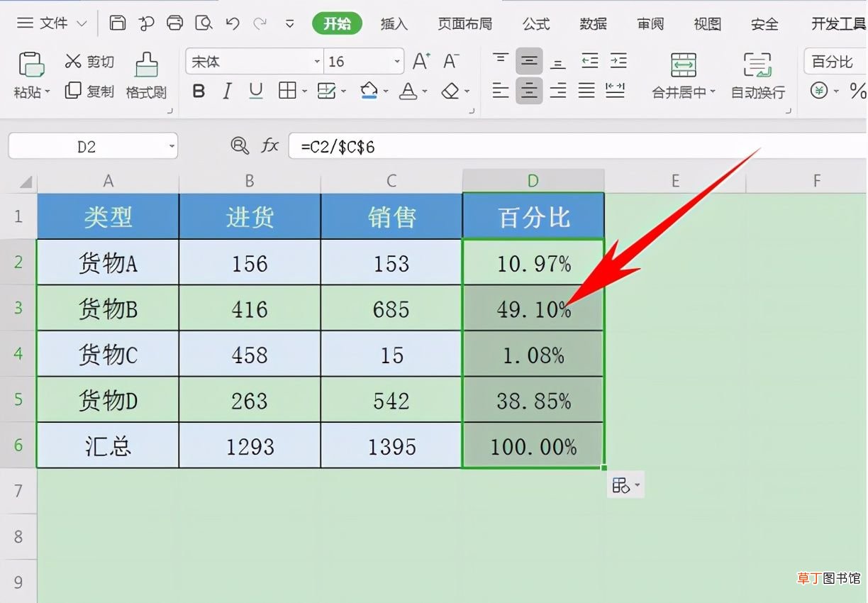Click the cell style drawing icon
Image resolution: width=868 pixels, height=603 pixels.
point(326,91)
